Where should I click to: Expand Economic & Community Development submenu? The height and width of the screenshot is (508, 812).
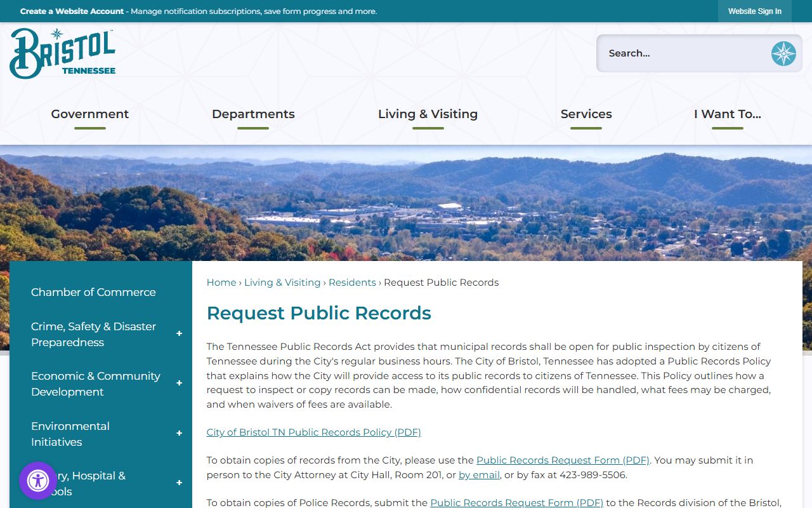pos(179,384)
